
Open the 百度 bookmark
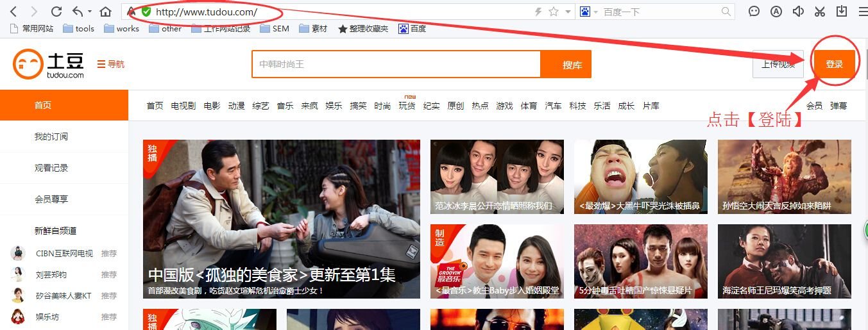pos(413,28)
